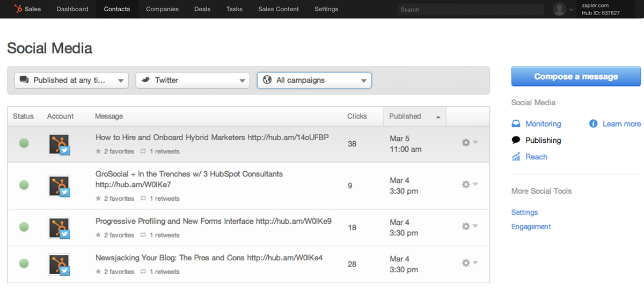This screenshot has width=644, height=293.
Task: Open the user profile avatar menu
Action: 560,9
